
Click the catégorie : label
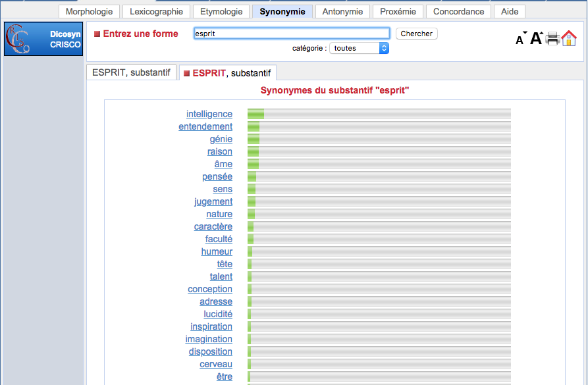coord(309,48)
